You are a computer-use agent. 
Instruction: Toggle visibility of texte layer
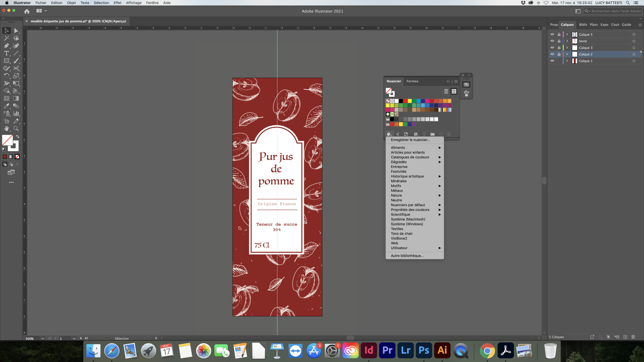pos(552,41)
